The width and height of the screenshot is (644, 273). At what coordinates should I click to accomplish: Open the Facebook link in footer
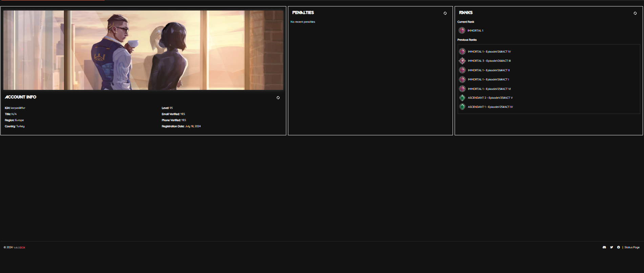619,247
